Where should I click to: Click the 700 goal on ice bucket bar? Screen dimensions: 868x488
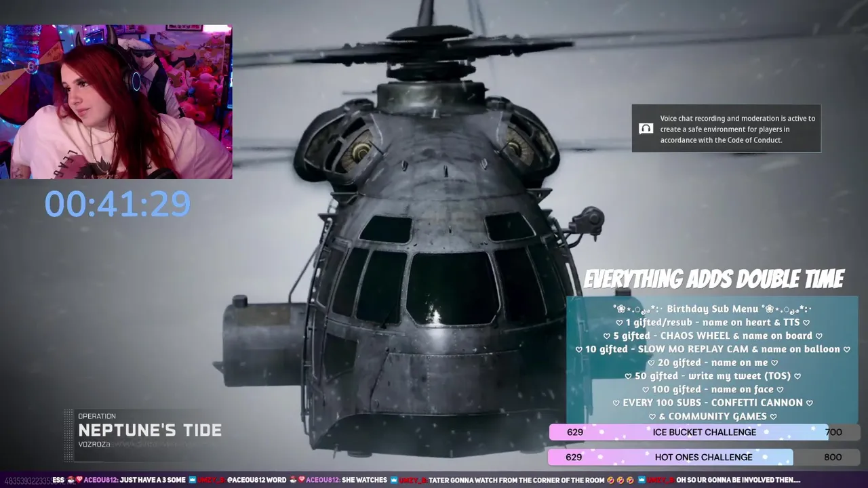[833, 432]
